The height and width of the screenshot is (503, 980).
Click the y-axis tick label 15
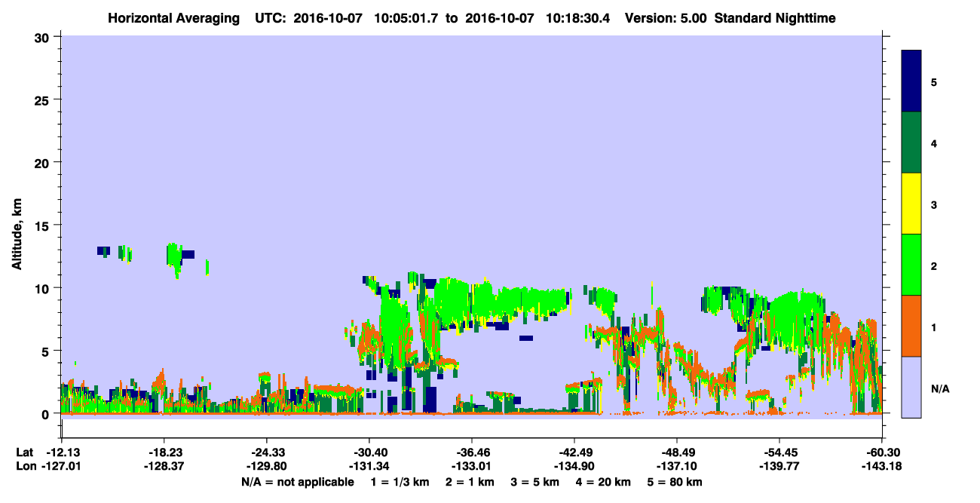click(44, 225)
